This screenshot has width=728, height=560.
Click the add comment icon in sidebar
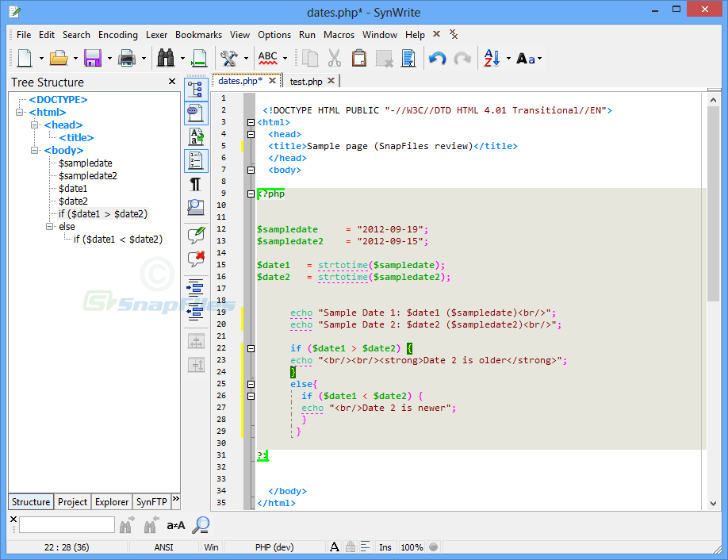point(195,235)
